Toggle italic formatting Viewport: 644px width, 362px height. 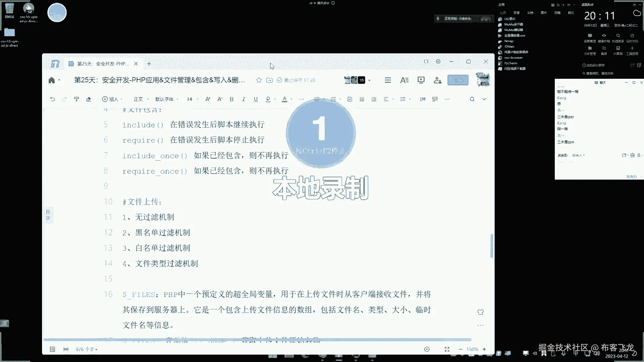tap(244, 99)
